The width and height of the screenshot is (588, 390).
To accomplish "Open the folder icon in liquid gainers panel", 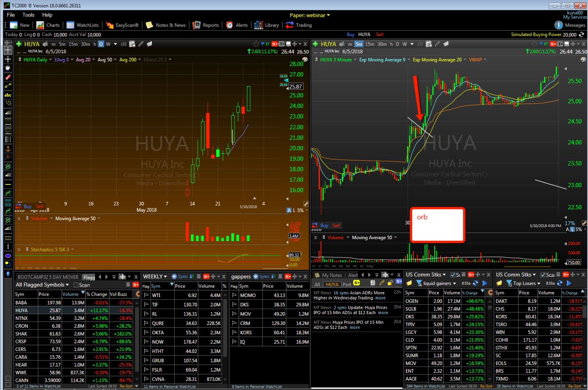I will tap(409, 283).
